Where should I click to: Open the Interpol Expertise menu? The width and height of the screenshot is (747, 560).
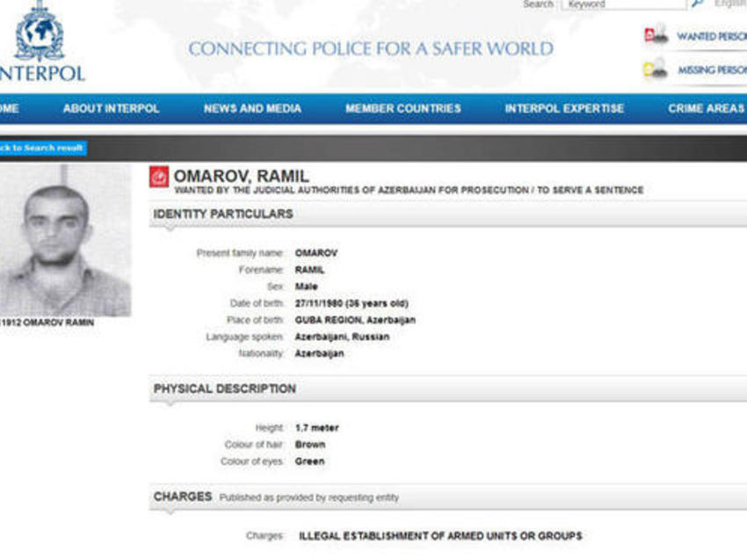click(x=564, y=109)
